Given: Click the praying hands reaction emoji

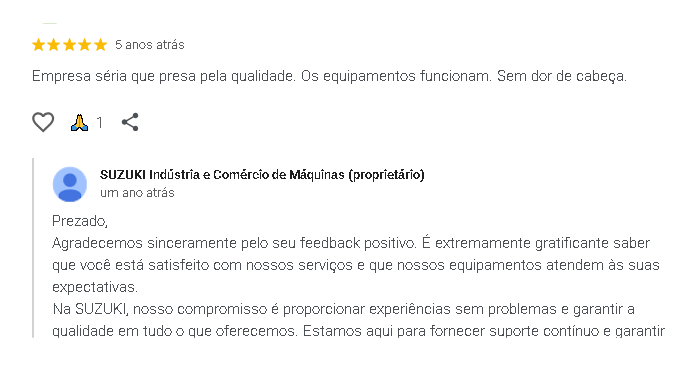Looking at the screenshot, I should click(80, 123).
